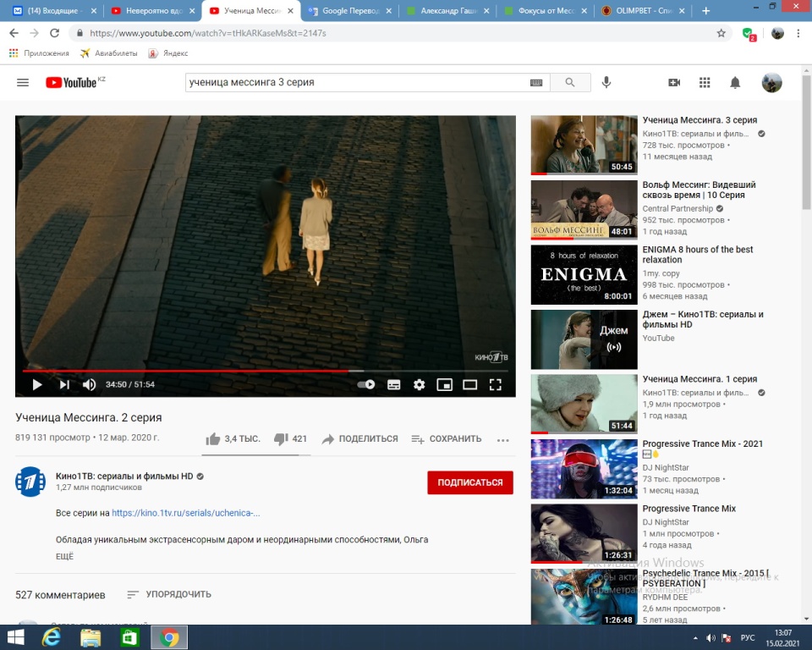Open the create video camera icon
The height and width of the screenshot is (650, 812).
[674, 82]
